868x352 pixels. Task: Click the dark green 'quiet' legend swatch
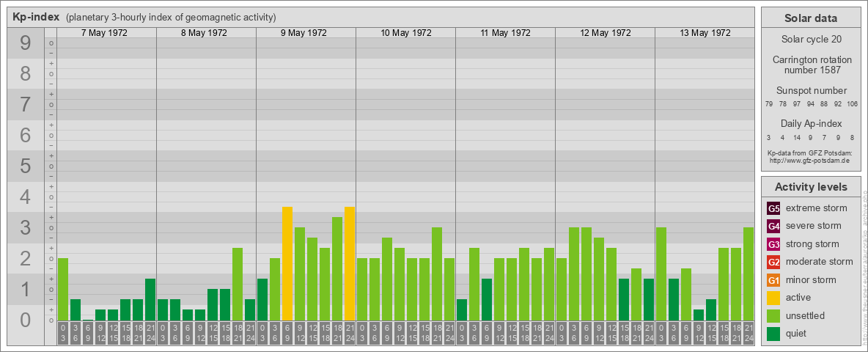(773, 333)
